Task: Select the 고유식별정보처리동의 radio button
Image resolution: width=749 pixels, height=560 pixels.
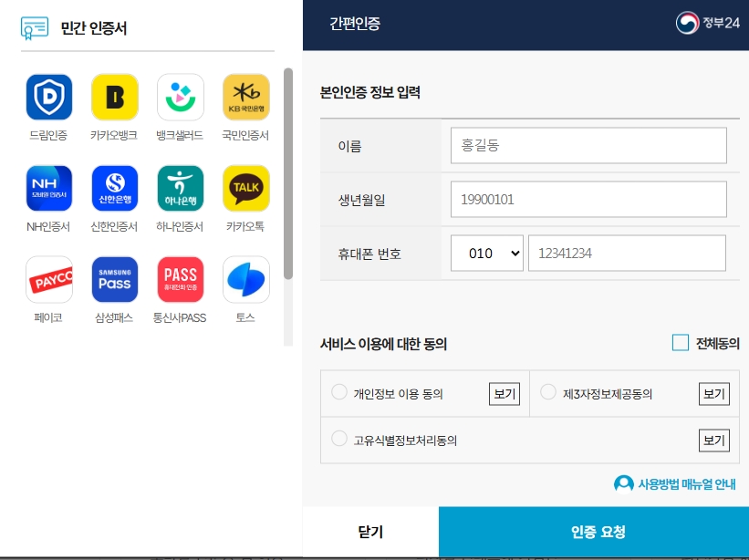Action: [x=339, y=439]
